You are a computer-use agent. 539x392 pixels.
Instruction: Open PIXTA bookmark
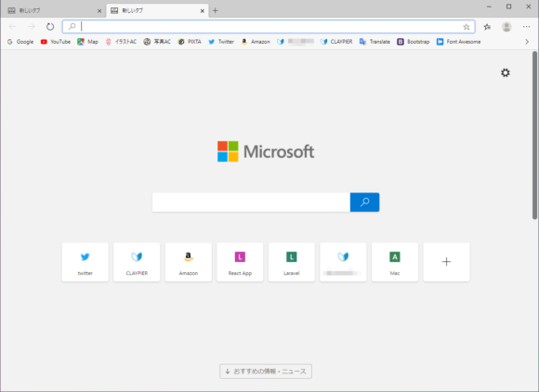(x=190, y=42)
